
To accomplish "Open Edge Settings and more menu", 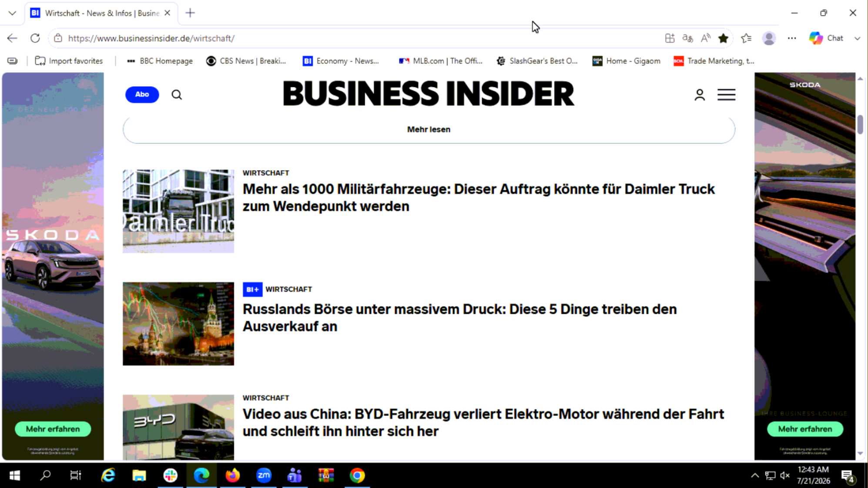I will [x=792, y=38].
